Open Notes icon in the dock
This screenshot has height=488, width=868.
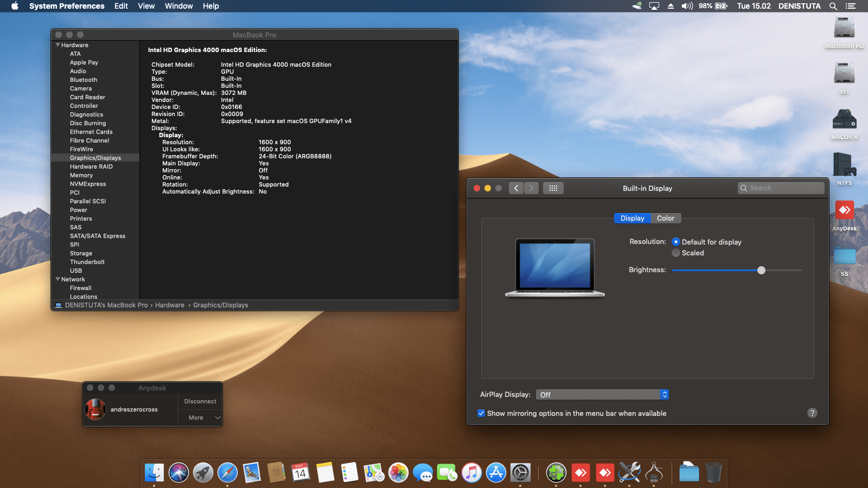click(x=325, y=473)
